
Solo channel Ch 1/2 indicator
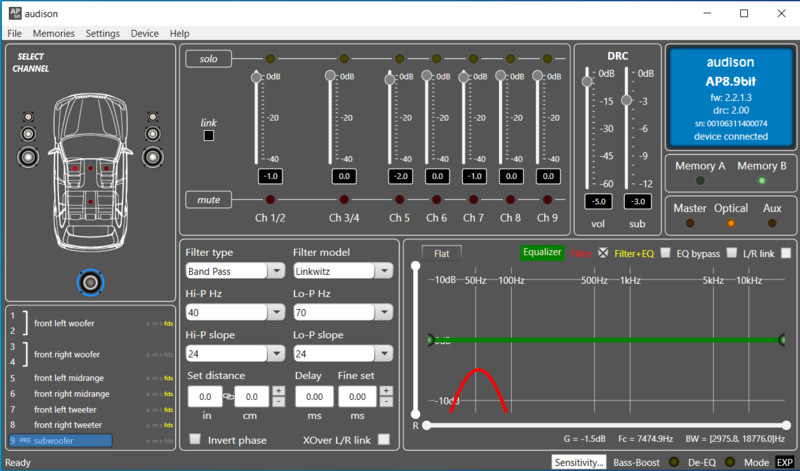pos(270,59)
